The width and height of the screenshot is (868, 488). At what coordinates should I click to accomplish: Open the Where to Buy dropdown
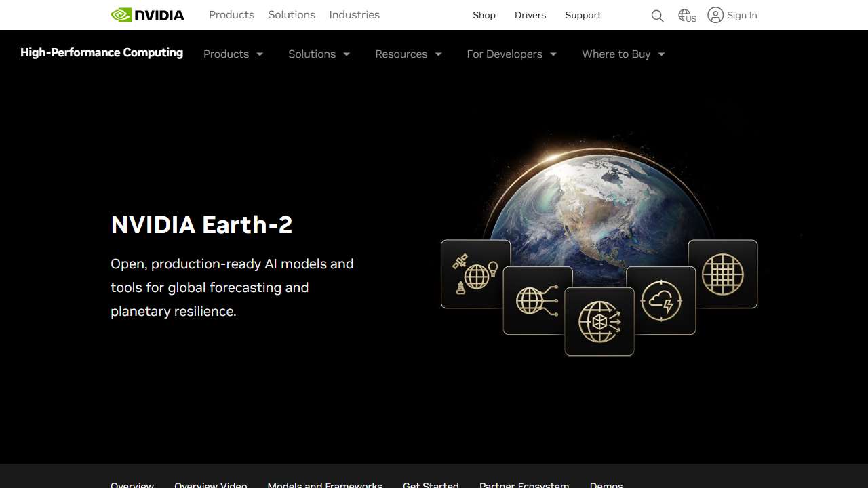(622, 54)
